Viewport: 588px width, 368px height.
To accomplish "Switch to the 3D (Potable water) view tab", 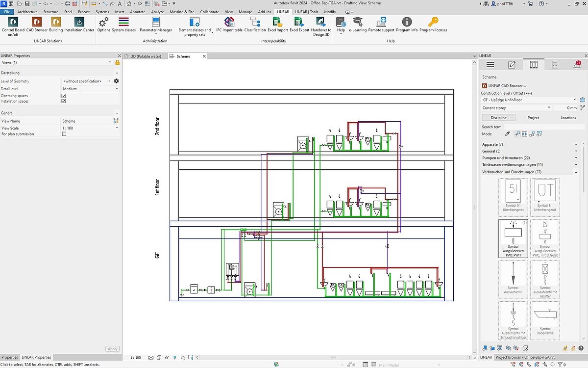I will tap(145, 56).
